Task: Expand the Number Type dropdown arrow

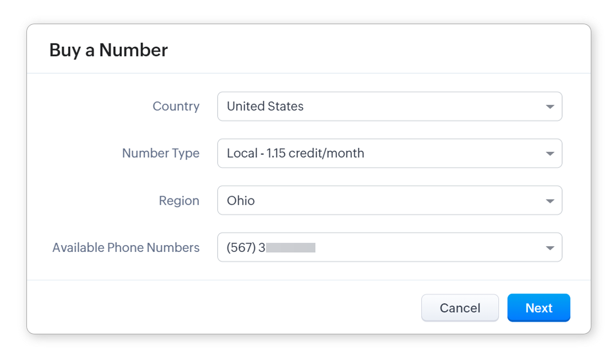Action: pos(549,153)
